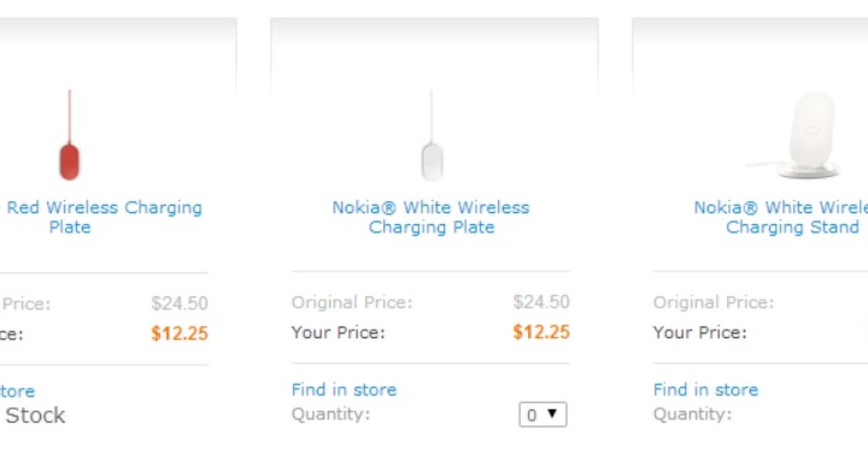Click Find in store under White Charging Plate
This screenshot has height=454, width=868.
(x=344, y=390)
